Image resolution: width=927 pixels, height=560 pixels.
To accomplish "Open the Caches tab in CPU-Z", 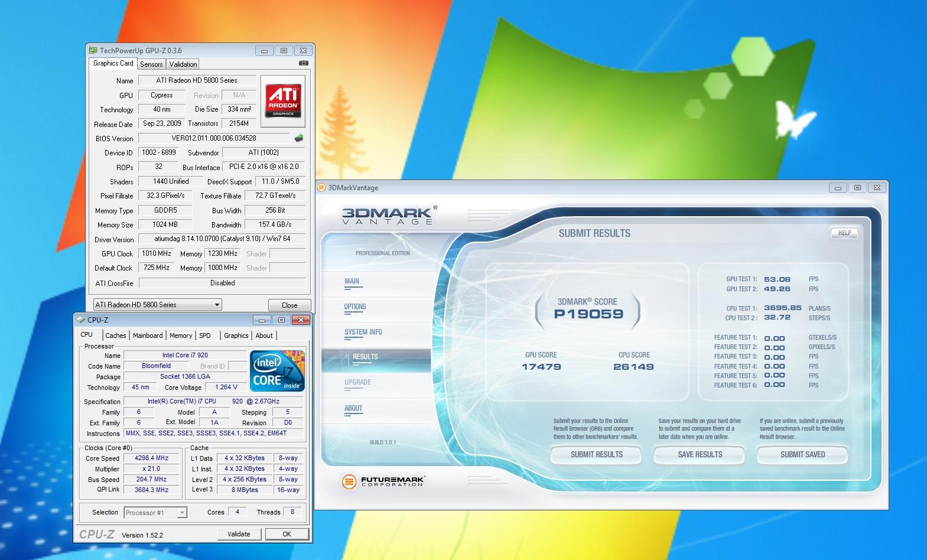I will [116, 336].
